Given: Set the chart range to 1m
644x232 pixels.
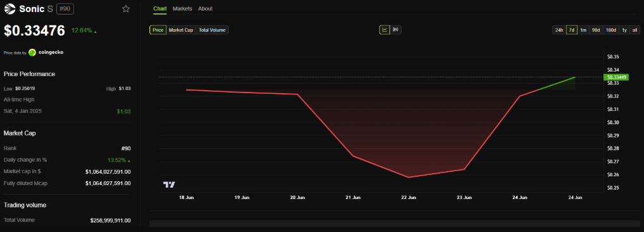Looking at the screenshot, I should pos(583,30).
